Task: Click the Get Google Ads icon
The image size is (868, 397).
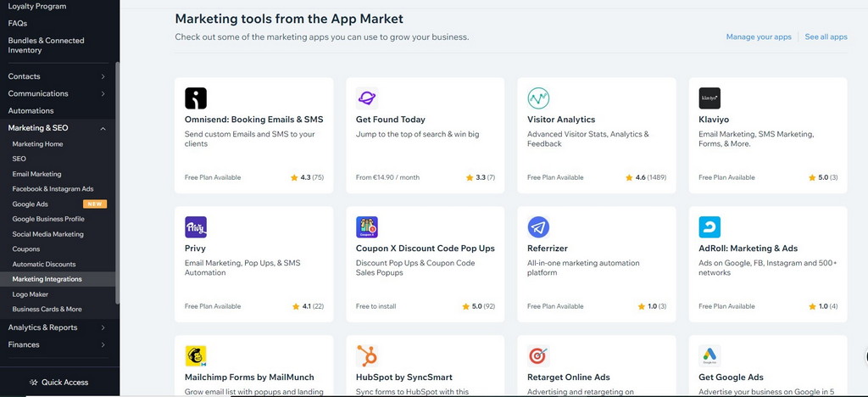Action: [709, 356]
